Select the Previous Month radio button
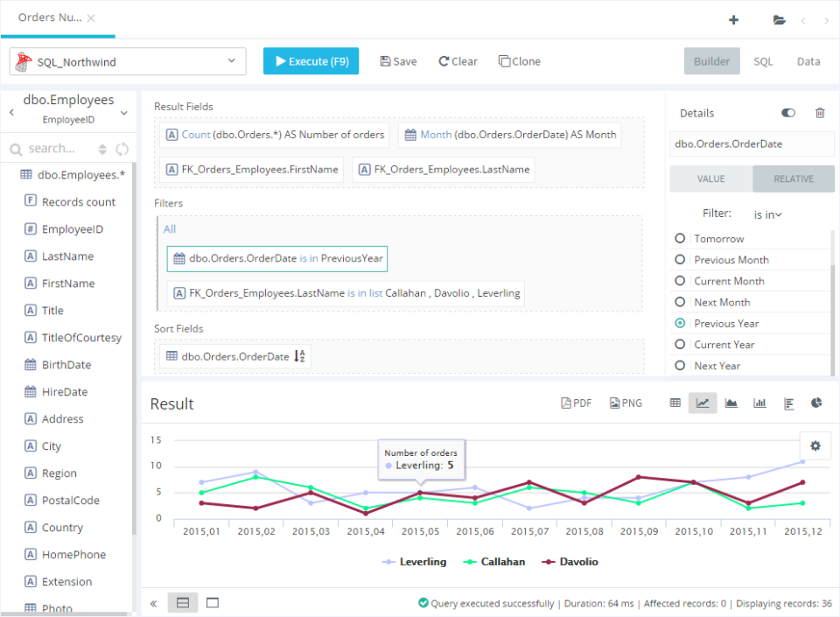 coord(678,259)
